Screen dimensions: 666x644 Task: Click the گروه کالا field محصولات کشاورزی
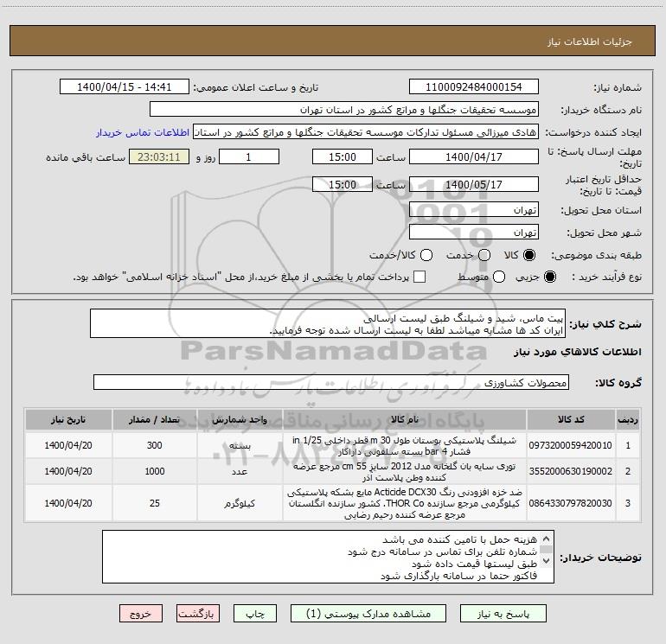331,382
